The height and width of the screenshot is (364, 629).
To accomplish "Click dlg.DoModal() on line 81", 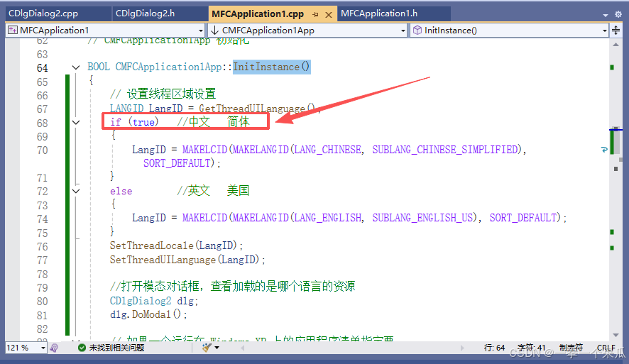I will 146,314.
